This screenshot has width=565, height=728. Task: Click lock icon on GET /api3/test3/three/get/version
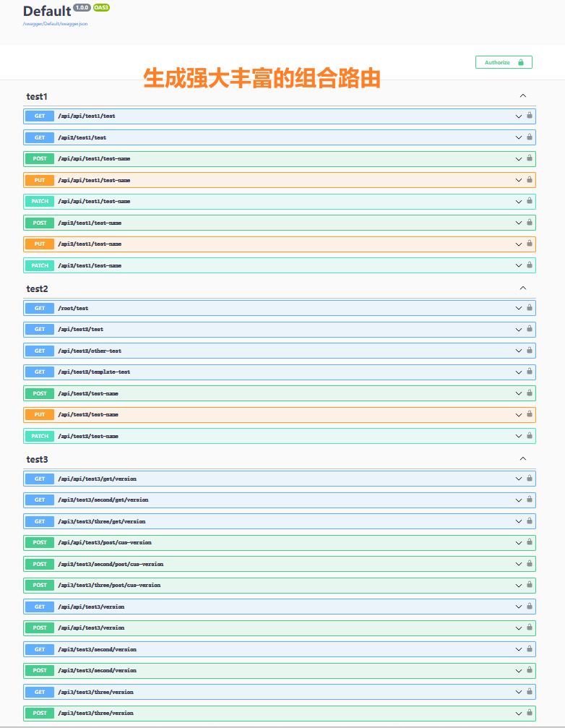pyautogui.click(x=530, y=521)
